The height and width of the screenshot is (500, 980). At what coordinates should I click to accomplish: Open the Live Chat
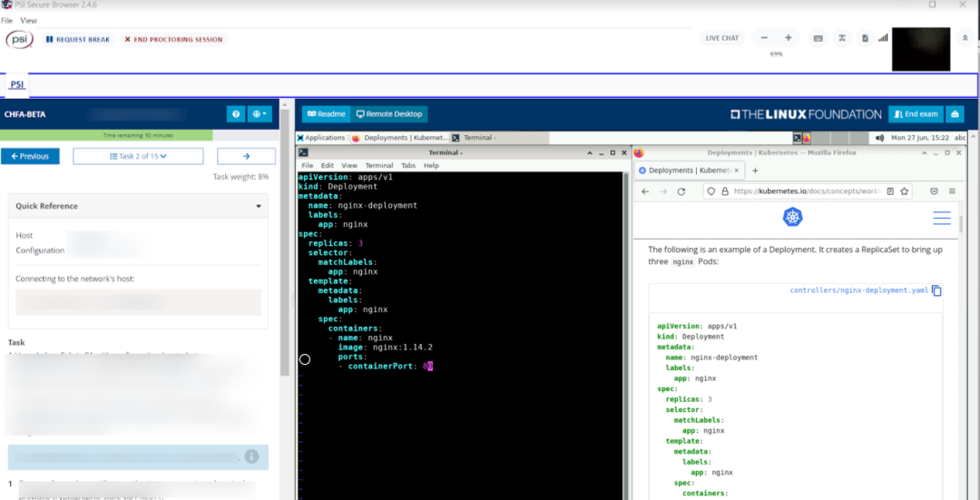(x=722, y=38)
